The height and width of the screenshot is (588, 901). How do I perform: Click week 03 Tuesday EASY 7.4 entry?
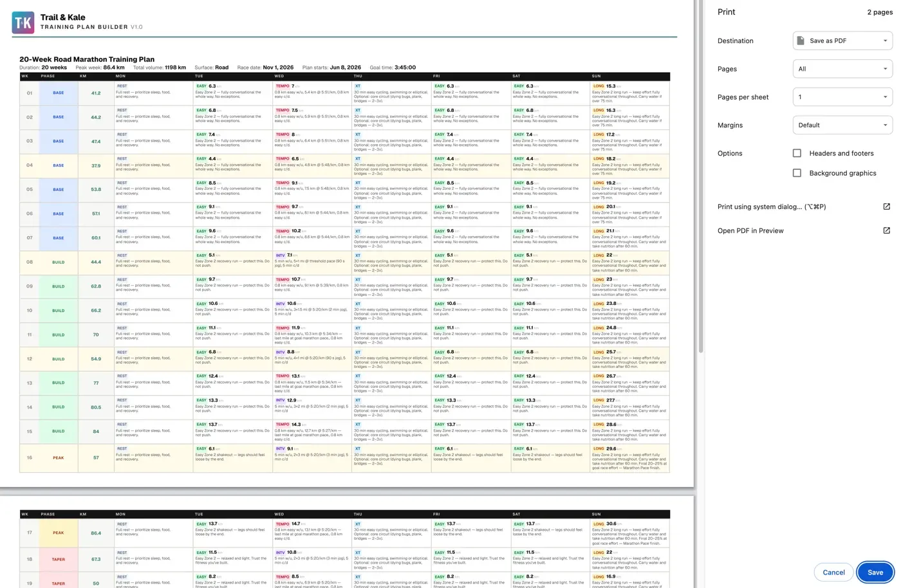[232, 141]
